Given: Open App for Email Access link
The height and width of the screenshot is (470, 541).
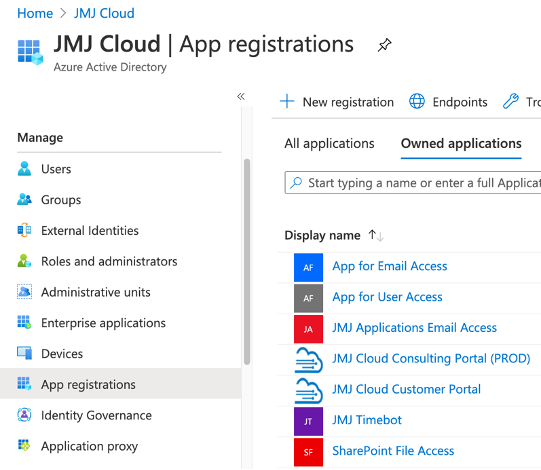Looking at the screenshot, I should click(390, 266).
